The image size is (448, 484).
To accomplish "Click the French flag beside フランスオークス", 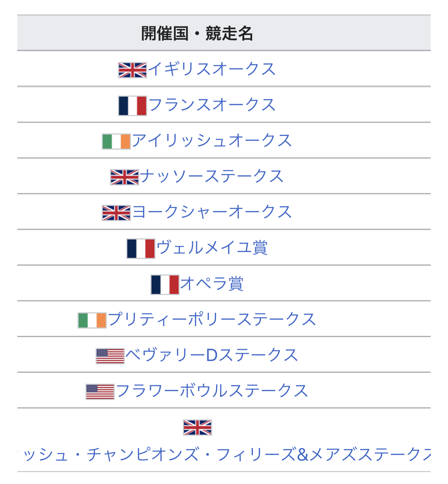I will [132, 106].
